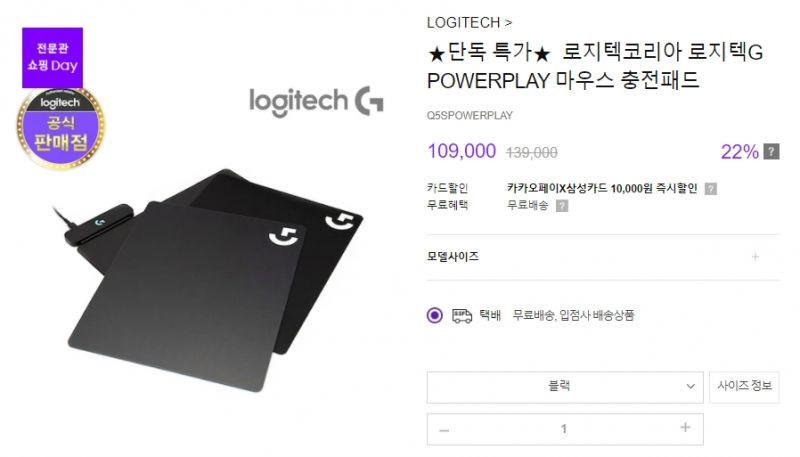
Task: Decrease quantity with the minus button
Action: pyautogui.click(x=444, y=430)
